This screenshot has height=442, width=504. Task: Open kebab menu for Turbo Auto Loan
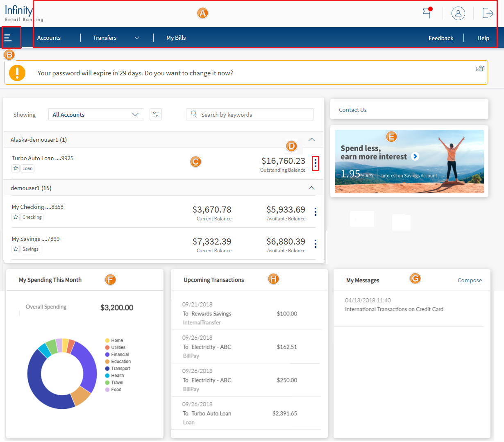(x=315, y=163)
